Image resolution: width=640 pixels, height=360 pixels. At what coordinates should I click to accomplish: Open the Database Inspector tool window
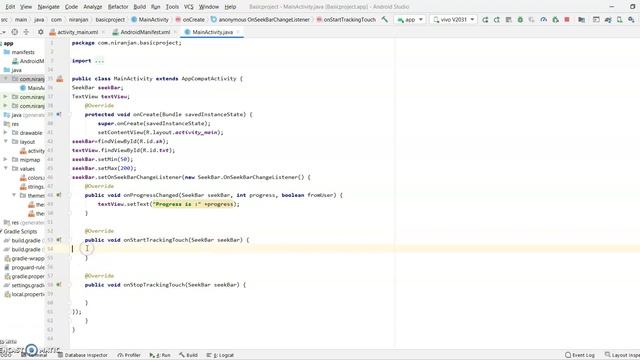(82, 355)
